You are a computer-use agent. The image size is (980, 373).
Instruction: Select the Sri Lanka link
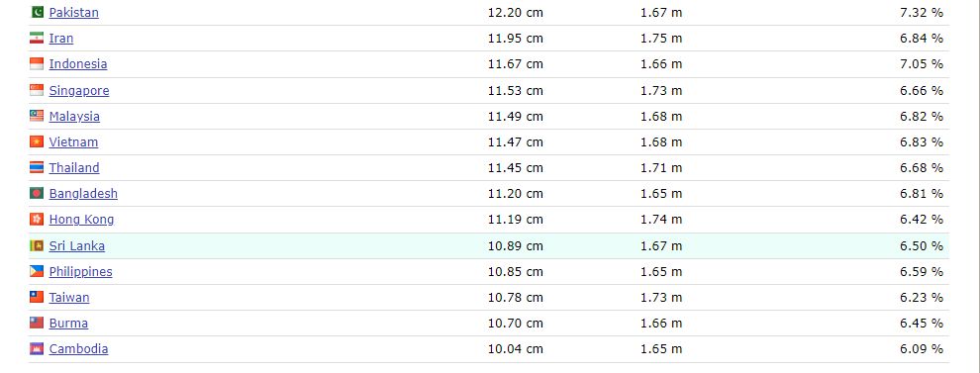(x=77, y=245)
